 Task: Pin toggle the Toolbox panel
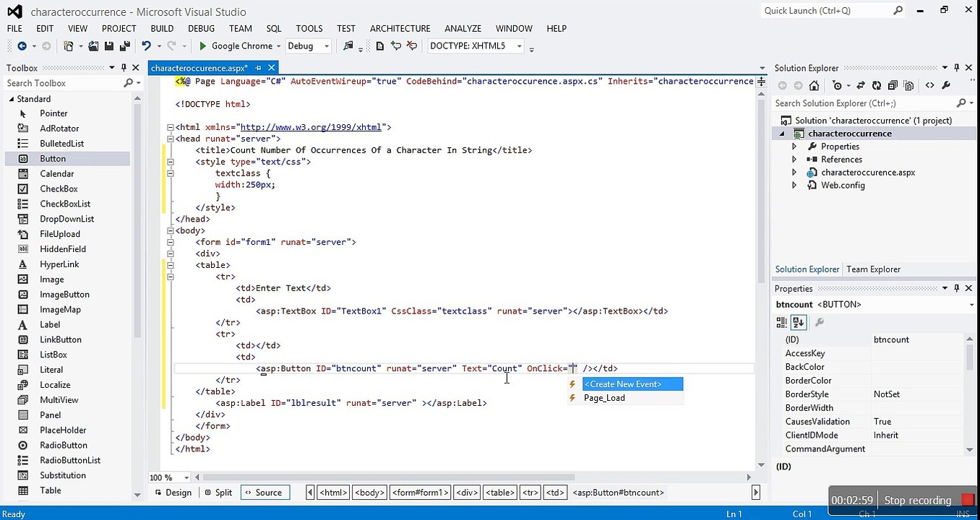tap(124, 67)
